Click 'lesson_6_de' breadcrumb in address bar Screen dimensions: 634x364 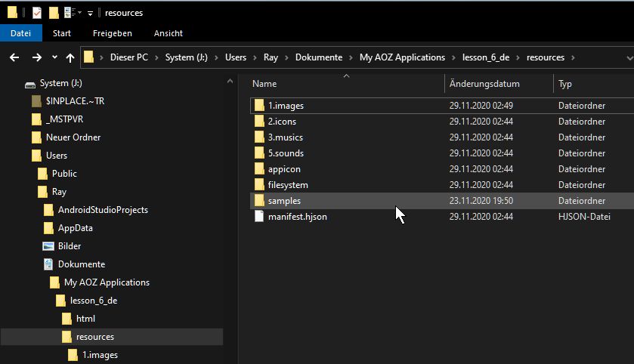coord(484,57)
